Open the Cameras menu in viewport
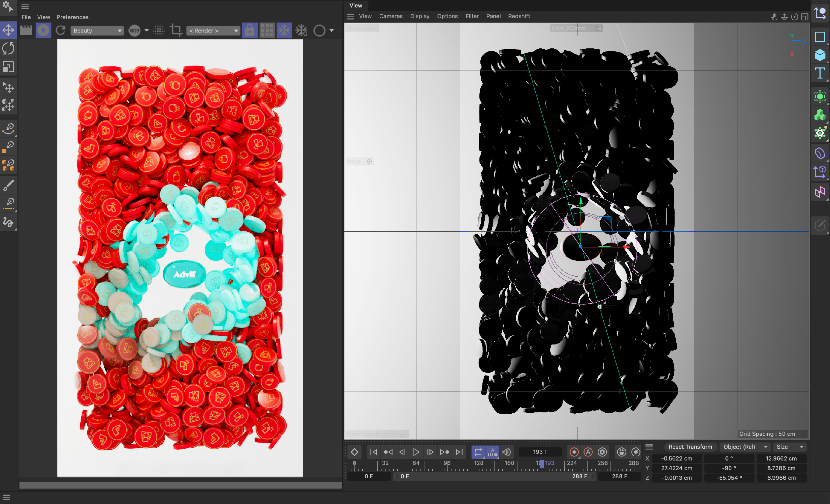Screen dimensions: 830x504 [x=391, y=16]
